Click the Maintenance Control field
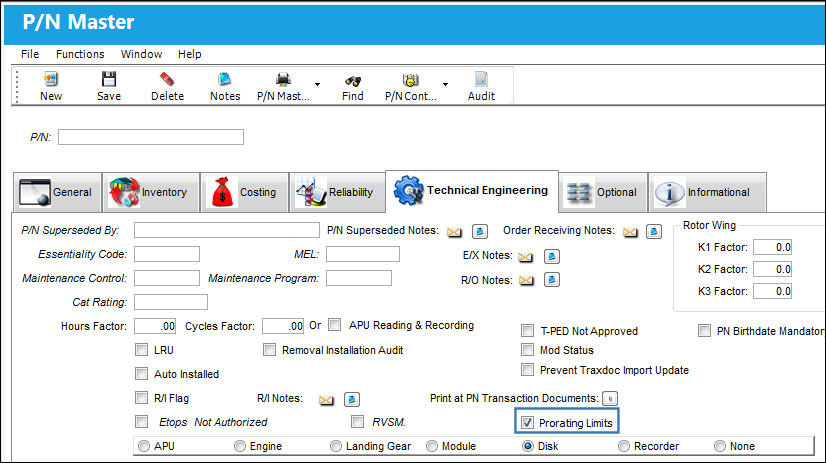Screen dimensions: 826x463 click(166, 278)
